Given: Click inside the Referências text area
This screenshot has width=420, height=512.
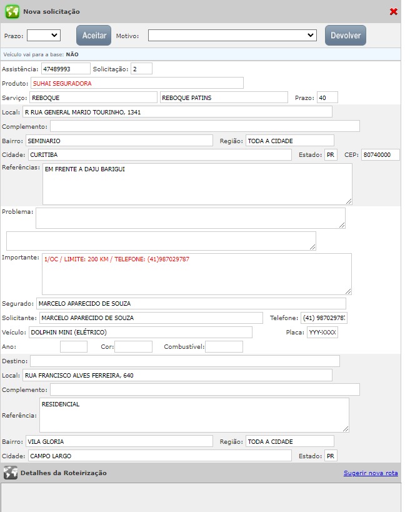Looking at the screenshot, I should pyautogui.click(x=196, y=184).
